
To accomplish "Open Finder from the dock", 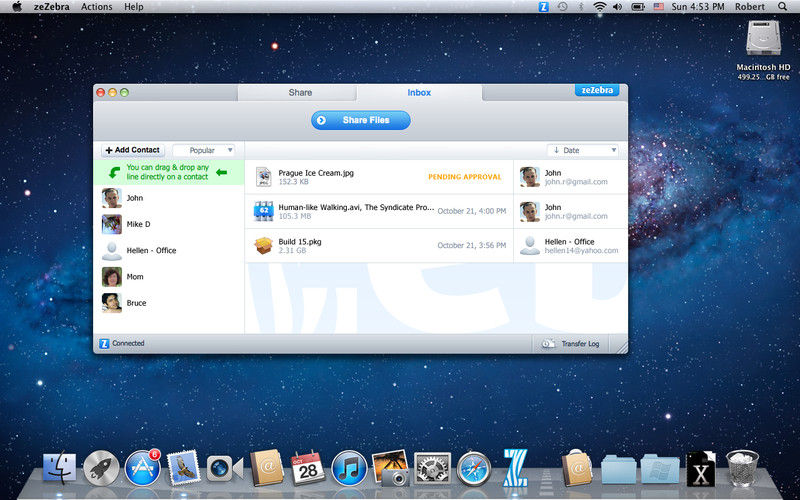I will point(59,467).
